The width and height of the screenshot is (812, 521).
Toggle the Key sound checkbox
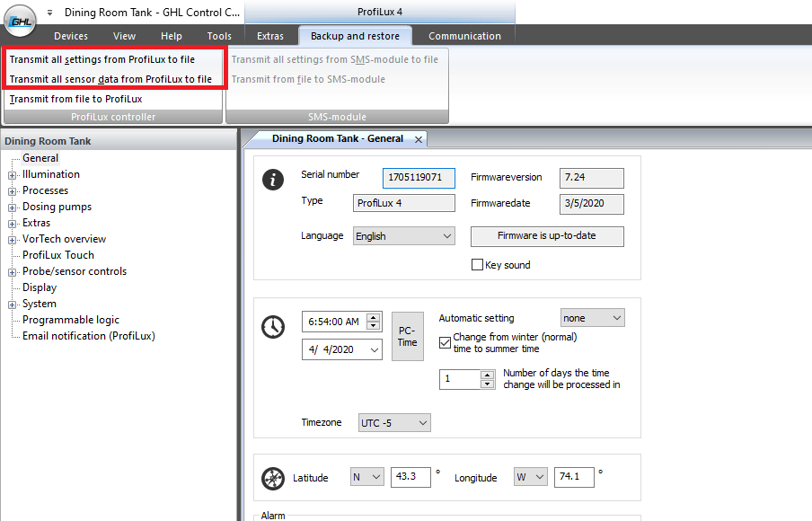tap(477, 265)
